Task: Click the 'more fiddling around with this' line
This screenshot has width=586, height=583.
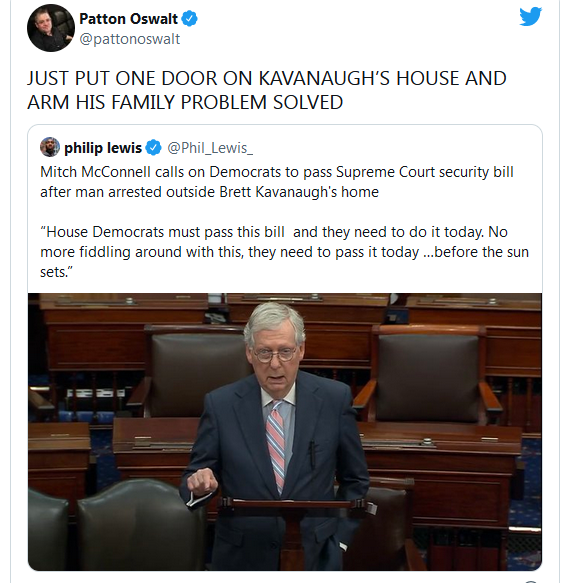Action: [284, 252]
